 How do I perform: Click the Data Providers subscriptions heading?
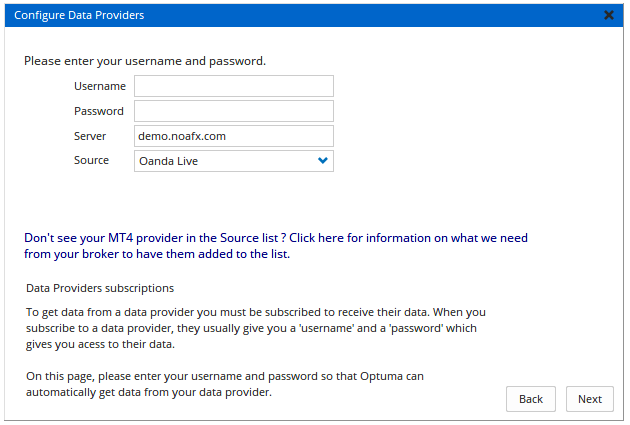click(100, 288)
